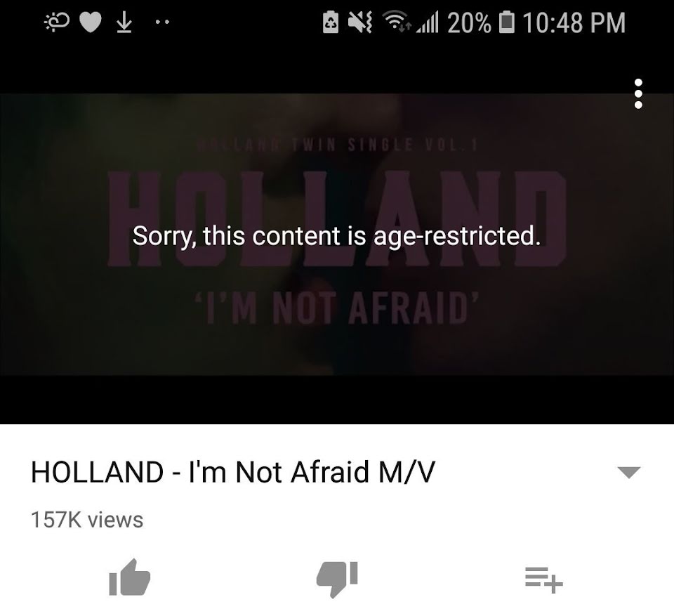The image size is (674, 616).
Task: Tap the cellular signal bars icon
Action: [x=427, y=22]
